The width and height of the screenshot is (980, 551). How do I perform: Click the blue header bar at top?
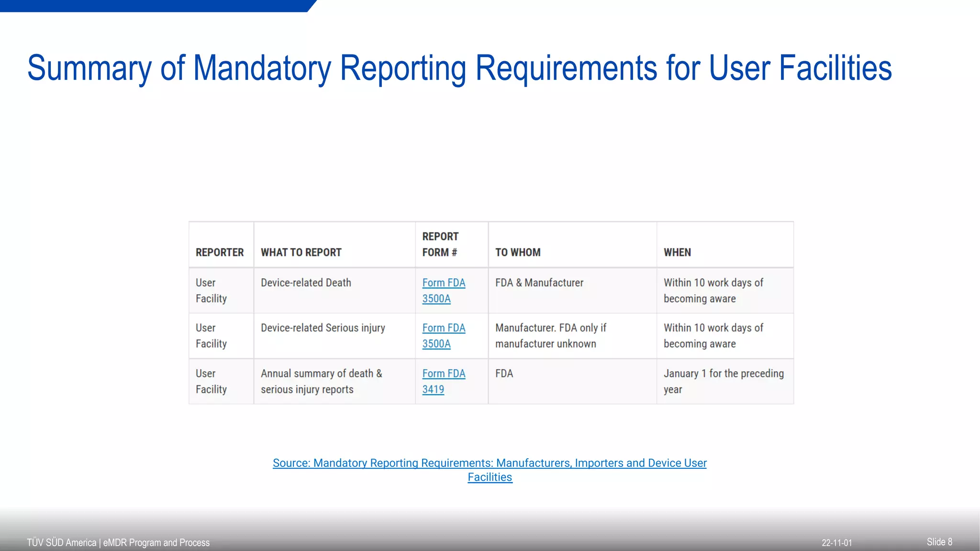[x=153, y=5]
